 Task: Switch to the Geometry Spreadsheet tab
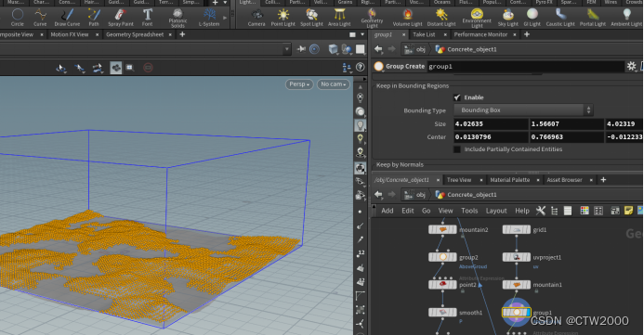tap(135, 34)
